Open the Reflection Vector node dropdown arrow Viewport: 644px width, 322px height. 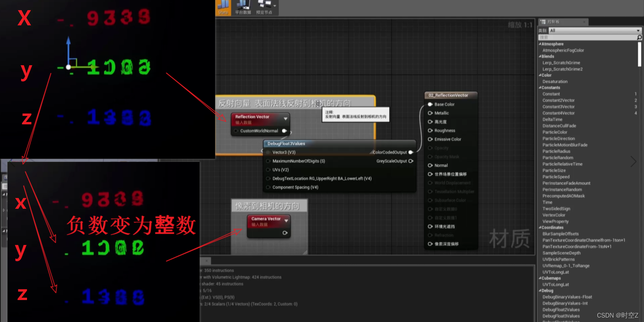click(x=286, y=119)
